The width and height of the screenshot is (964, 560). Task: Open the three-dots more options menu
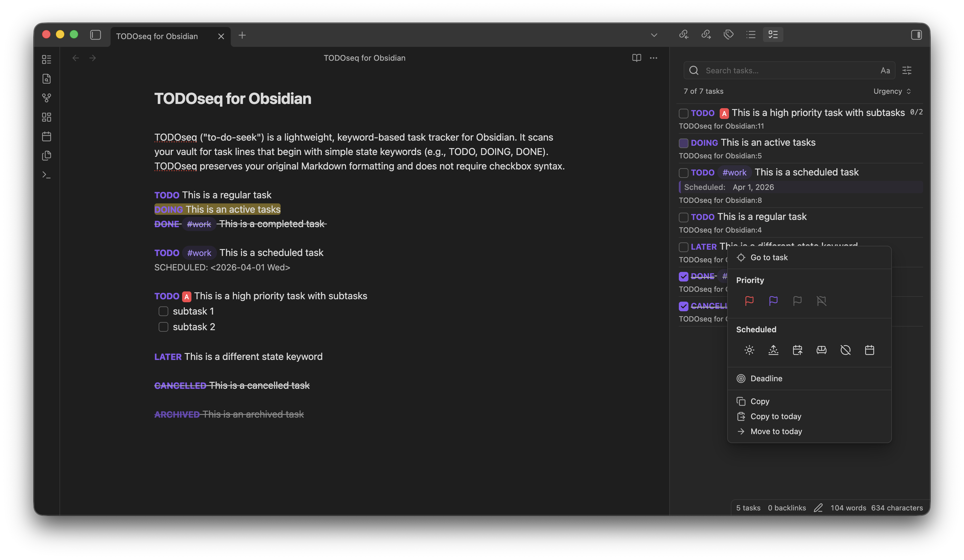(x=653, y=58)
